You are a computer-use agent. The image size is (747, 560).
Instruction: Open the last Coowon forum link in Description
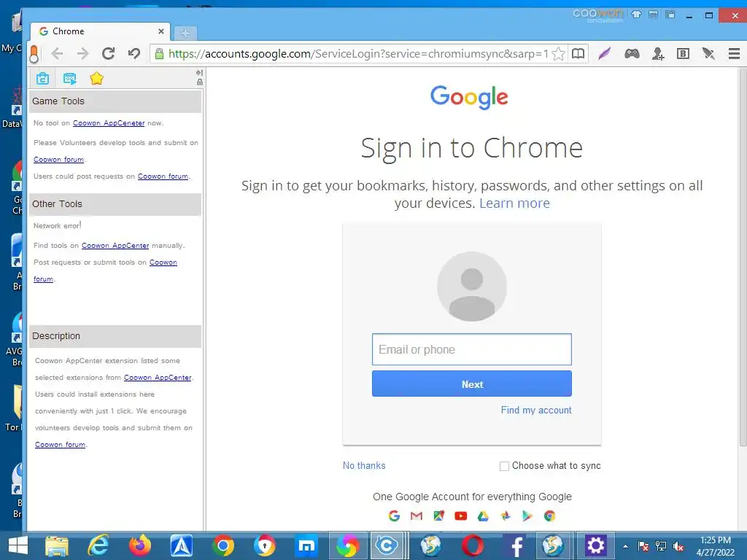60,445
